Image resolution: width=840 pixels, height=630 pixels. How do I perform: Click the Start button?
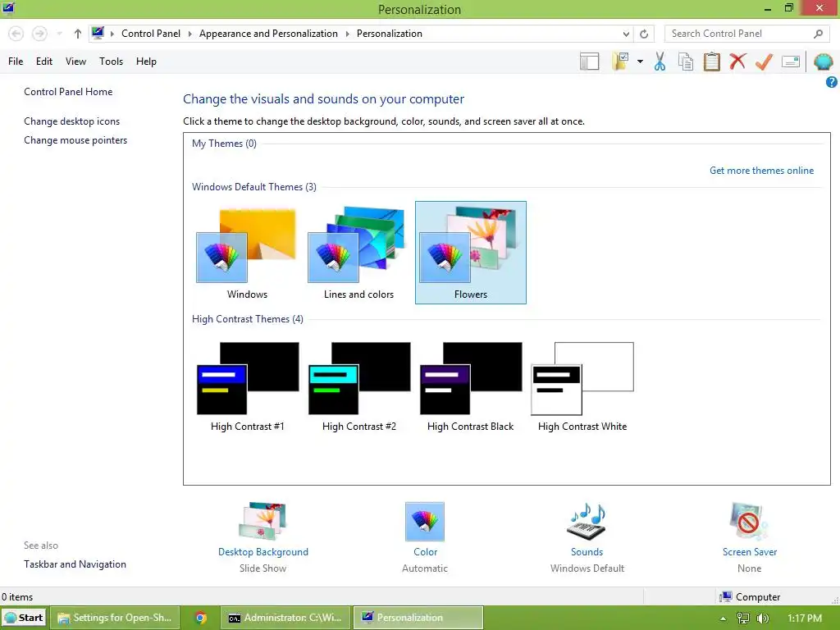click(x=24, y=618)
